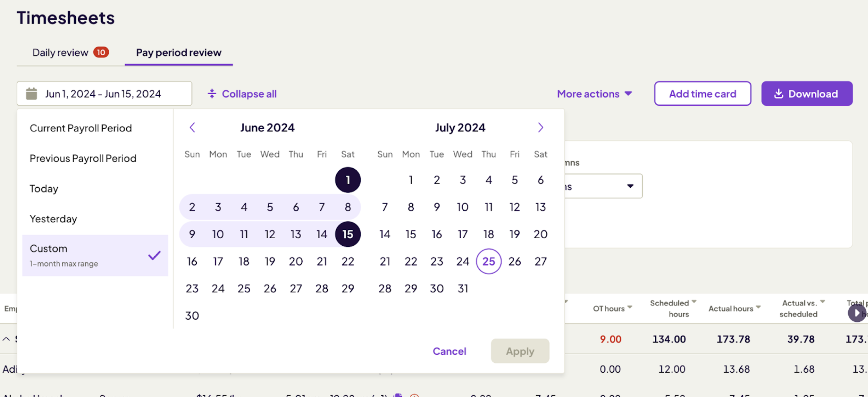The image size is (868, 397).
Task: Toggle the checkmark beside Custom range
Action: click(x=154, y=256)
